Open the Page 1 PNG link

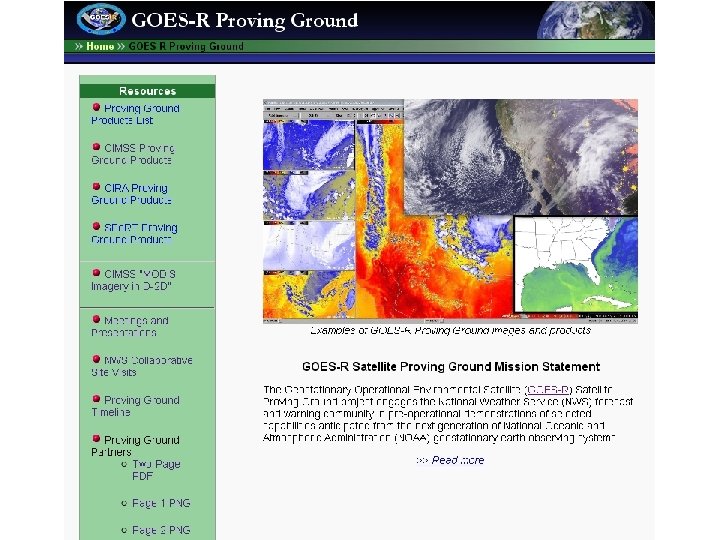pyautogui.click(x=161, y=503)
